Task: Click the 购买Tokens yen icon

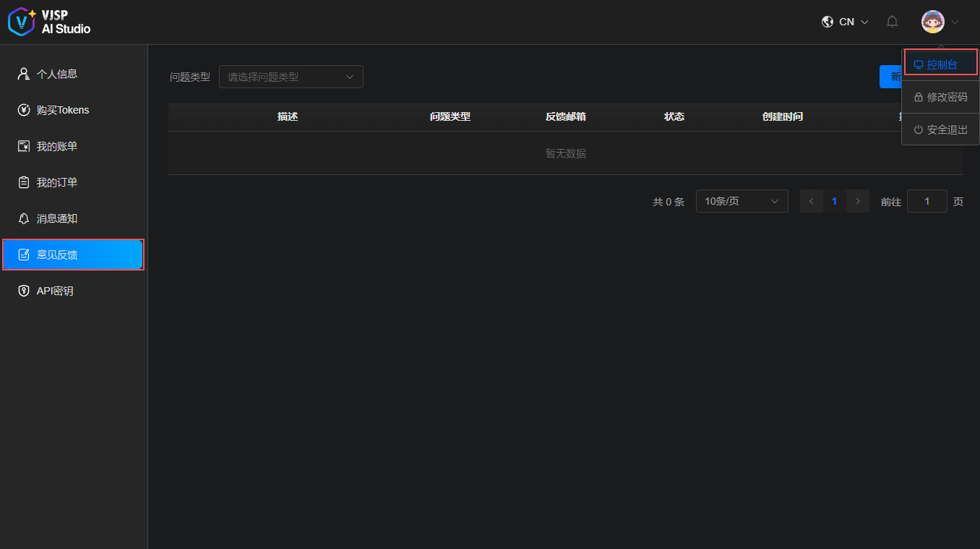Action: click(x=24, y=110)
